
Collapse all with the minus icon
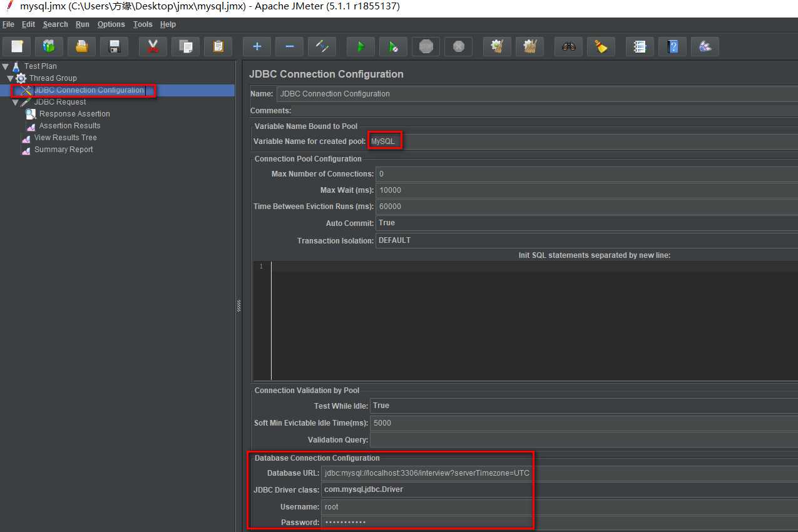click(289, 46)
